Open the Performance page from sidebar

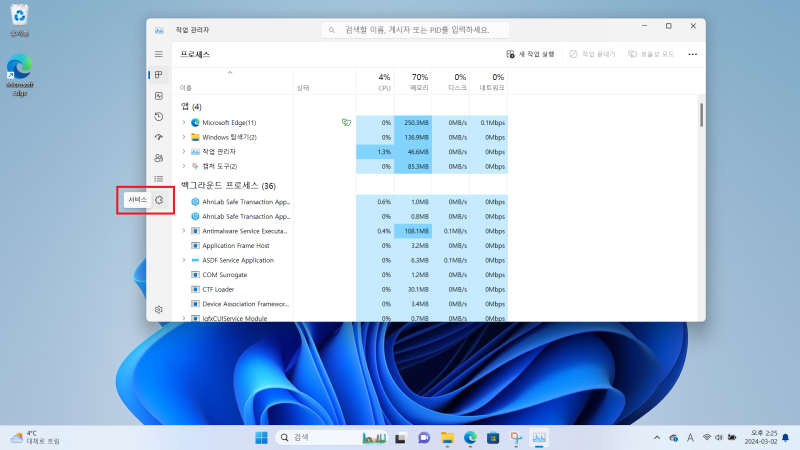coord(159,96)
